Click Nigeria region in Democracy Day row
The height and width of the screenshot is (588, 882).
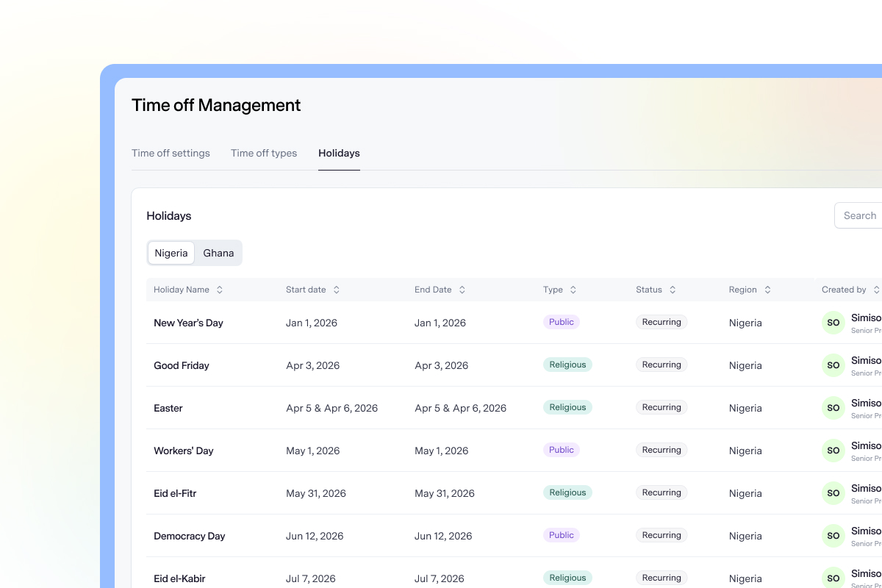[x=745, y=536]
